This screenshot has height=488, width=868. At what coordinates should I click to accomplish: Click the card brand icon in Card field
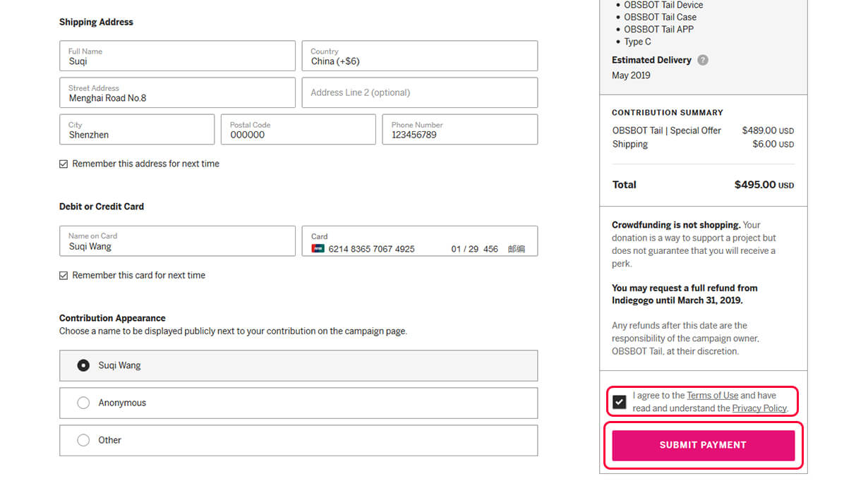[x=318, y=249]
